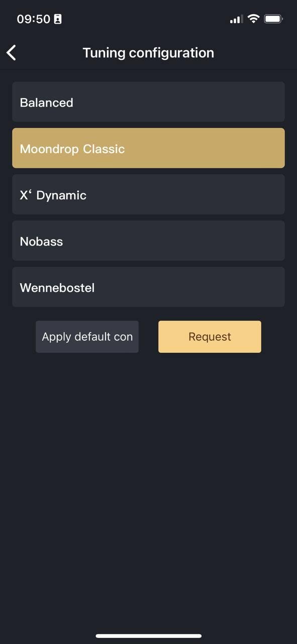Tap the Nobass list row
This screenshot has height=644, width=297.
148,240
